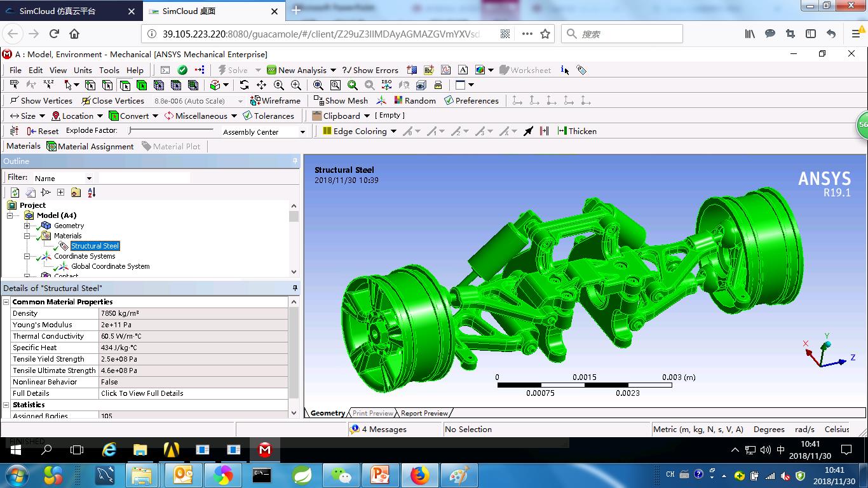
Task: Expand the Geometry tree node
Action: 27,226
